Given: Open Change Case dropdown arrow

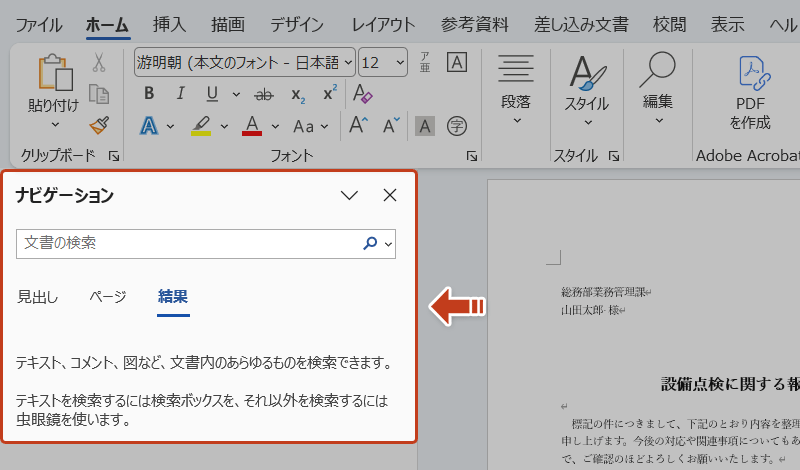Looking at the screenshot, I should [x=324, y=126].
